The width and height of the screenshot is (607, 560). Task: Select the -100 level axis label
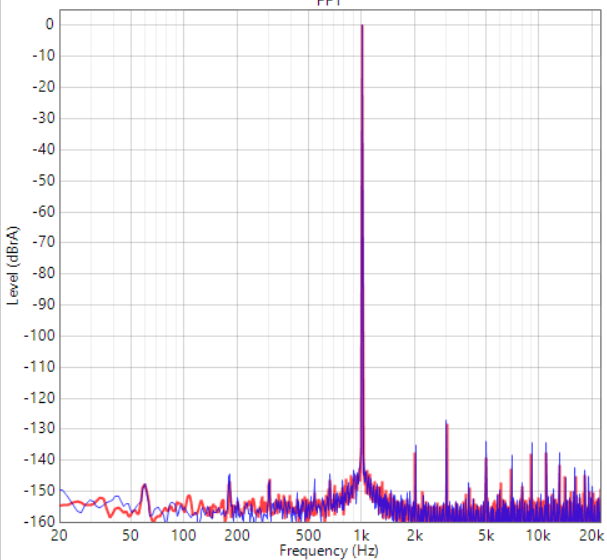39,336
